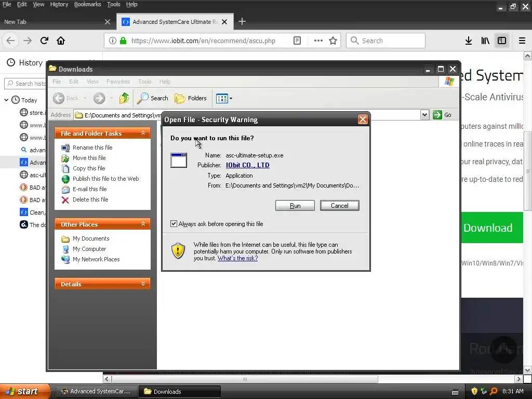The height and width of the screenshot is (399, 532).
Task: Open the Address bar dropdown in Downloads
Action: pyautogui.click(x=424, y=115)
